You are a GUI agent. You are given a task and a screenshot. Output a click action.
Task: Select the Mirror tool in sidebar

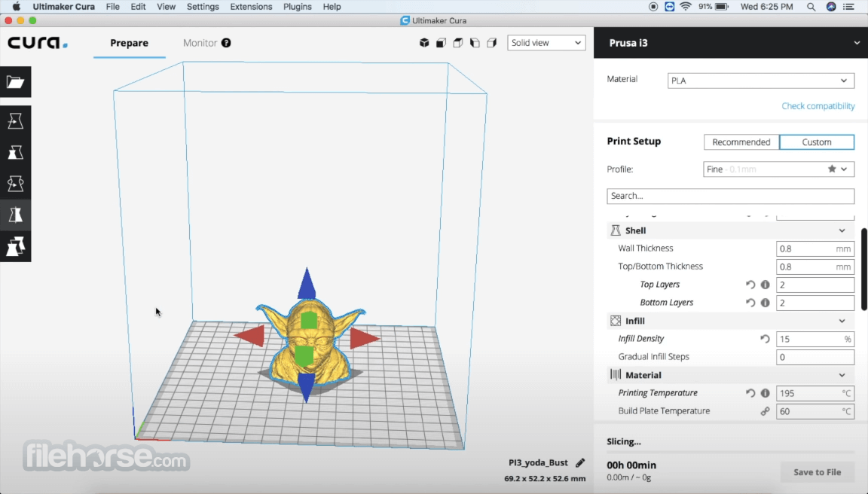point(16,215)
